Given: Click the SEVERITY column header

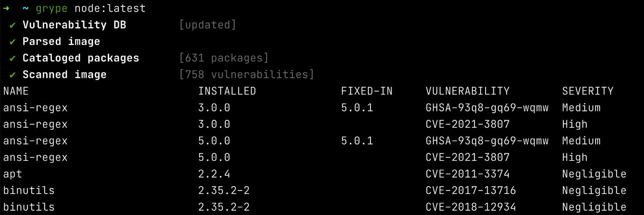Looking at the screenshot, I should pos(588,91).
